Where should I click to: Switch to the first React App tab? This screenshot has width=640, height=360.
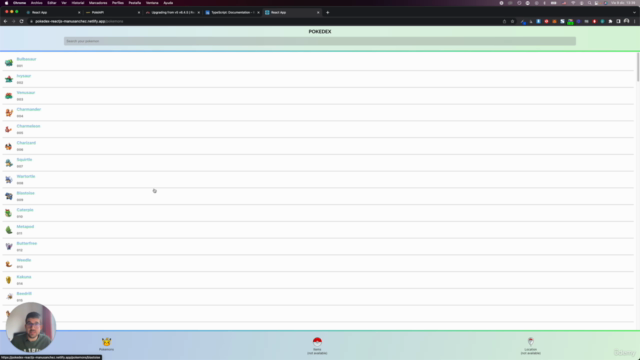[52, 12]
